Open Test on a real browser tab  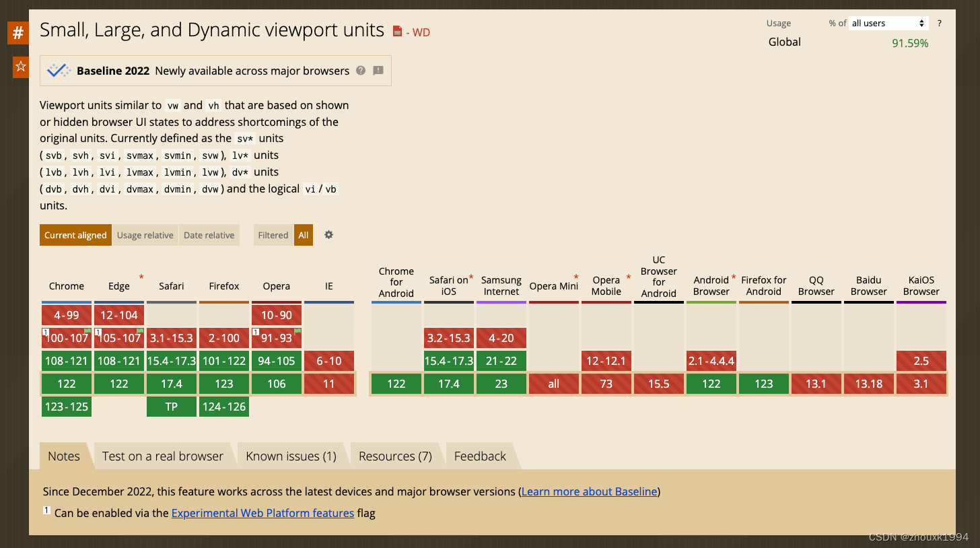163,456
